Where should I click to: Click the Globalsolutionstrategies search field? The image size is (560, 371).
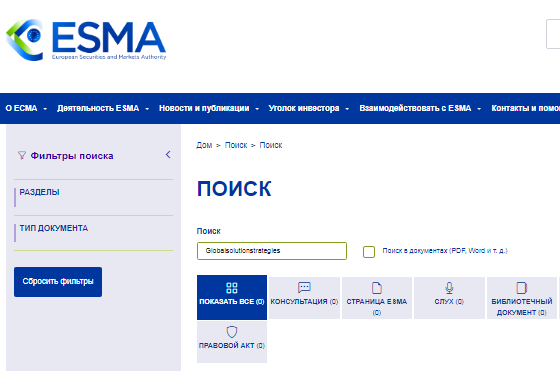tap(272, 251)
